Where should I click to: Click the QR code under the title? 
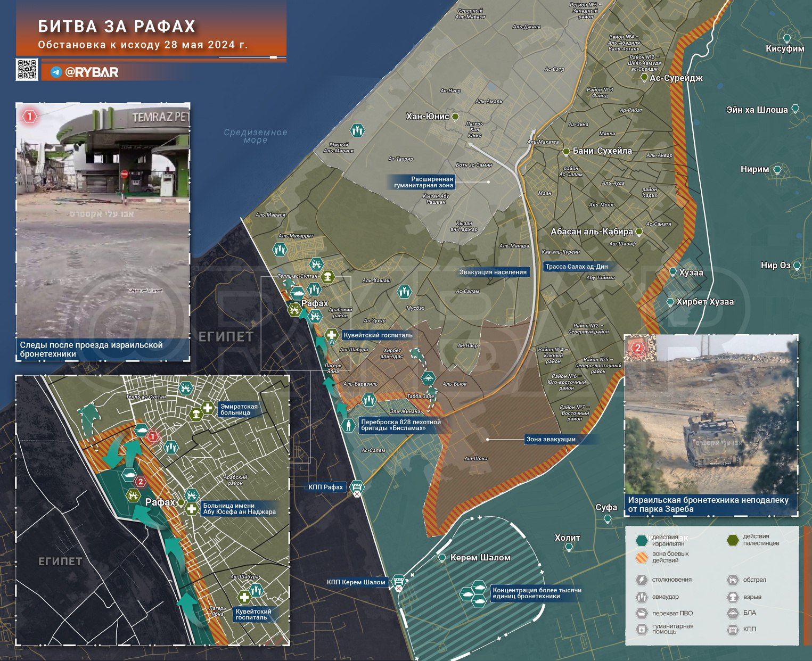[27, 70]
